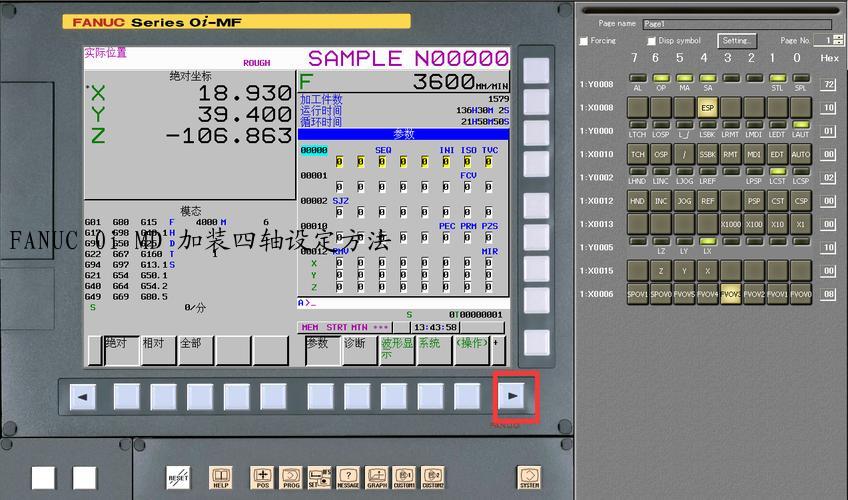Viewport: 848px width, 500px height.
Task: Click the 1:X0008 address label
Action: (596, 108)
